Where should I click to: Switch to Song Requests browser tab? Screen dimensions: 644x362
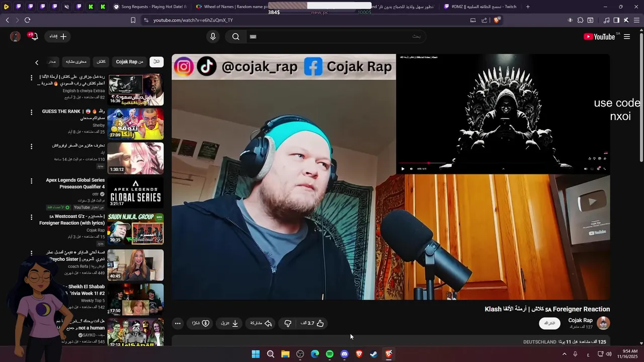[x=150, y=7]
